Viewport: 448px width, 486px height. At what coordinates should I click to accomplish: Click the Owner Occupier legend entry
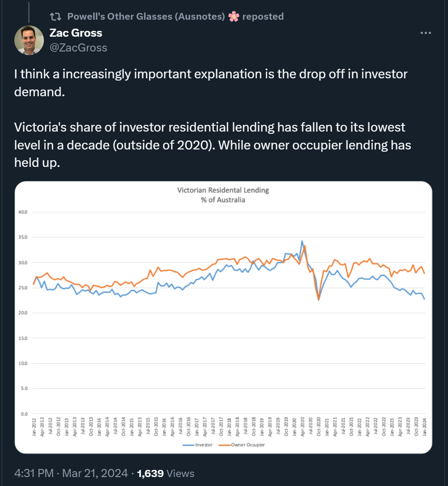click(242, 445)
